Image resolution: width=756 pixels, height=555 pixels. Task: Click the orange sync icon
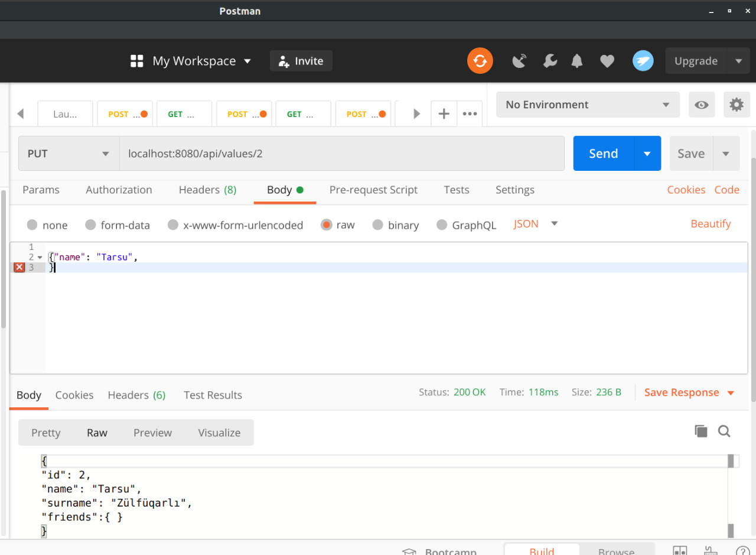pyautogui.click(x=480, y=61)
